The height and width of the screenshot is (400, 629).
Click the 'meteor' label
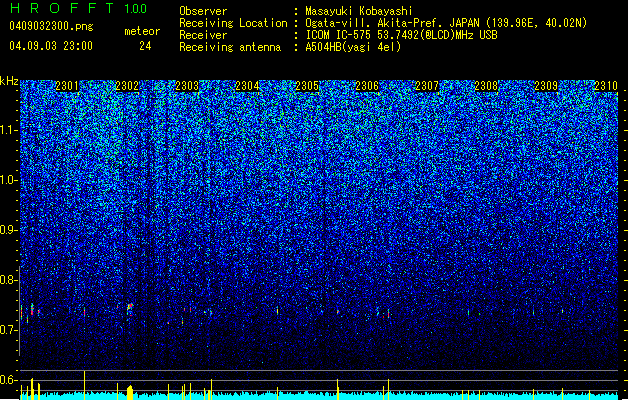pyautogui.click(x=142, y=31)
